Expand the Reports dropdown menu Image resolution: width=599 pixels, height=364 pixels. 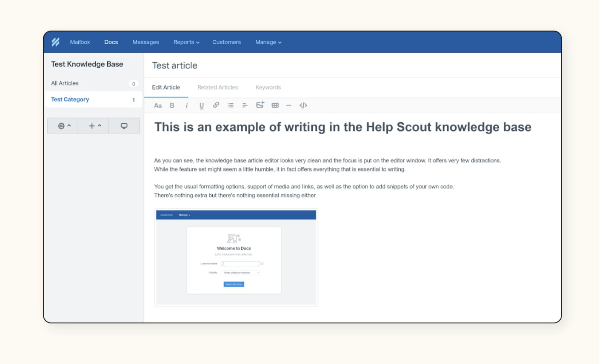pos(186,42)
